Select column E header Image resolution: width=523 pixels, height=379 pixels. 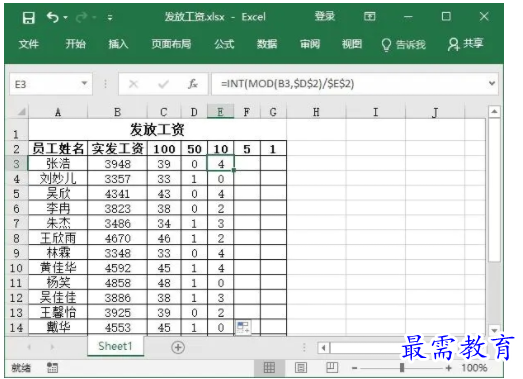(x=220, y=112)
